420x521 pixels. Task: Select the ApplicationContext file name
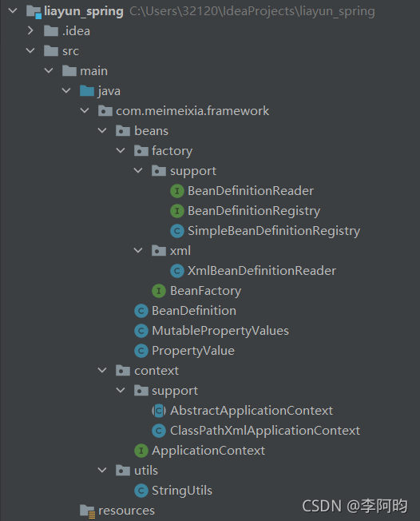click(x=208, y=451)
